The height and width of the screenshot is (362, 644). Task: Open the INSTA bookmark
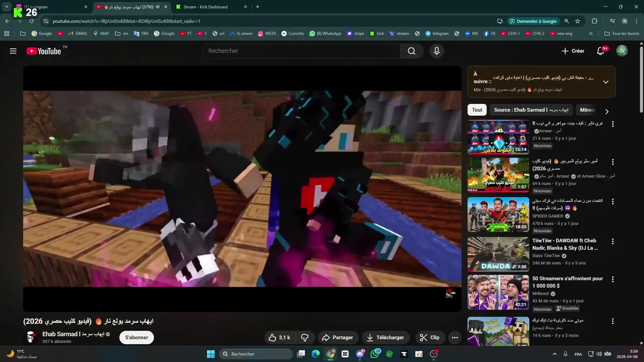click(x=267, y=34)
